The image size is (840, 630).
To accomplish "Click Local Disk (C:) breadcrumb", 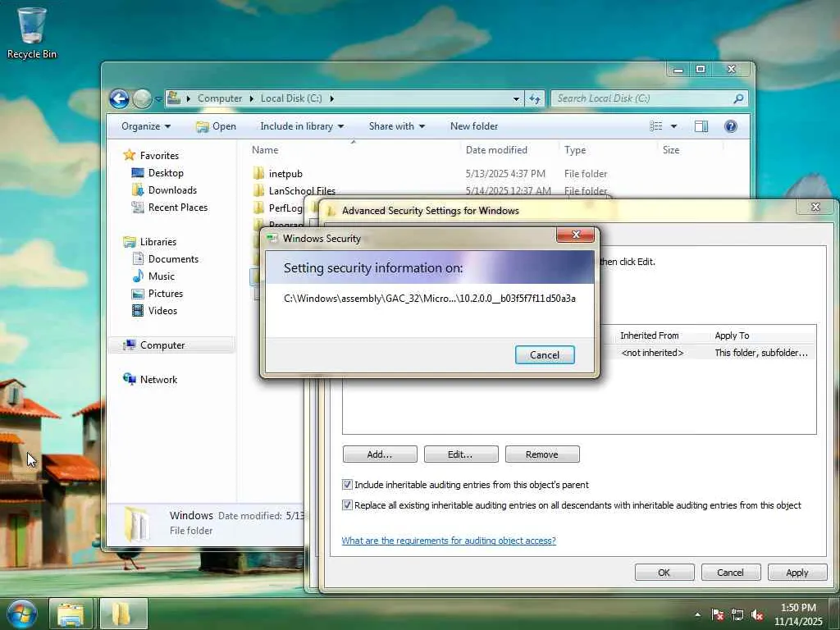I will coord(291,98).
